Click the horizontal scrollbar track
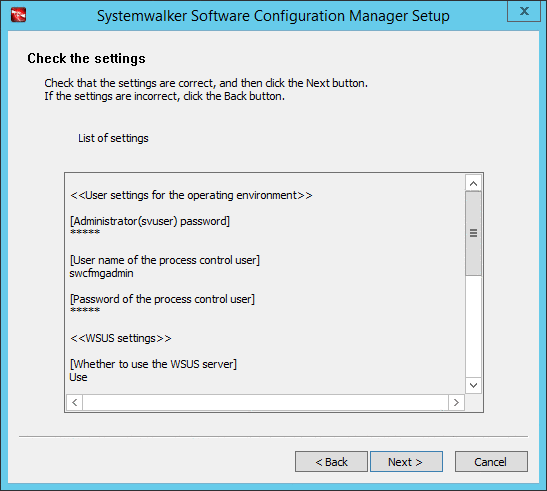 coord(265,402)
